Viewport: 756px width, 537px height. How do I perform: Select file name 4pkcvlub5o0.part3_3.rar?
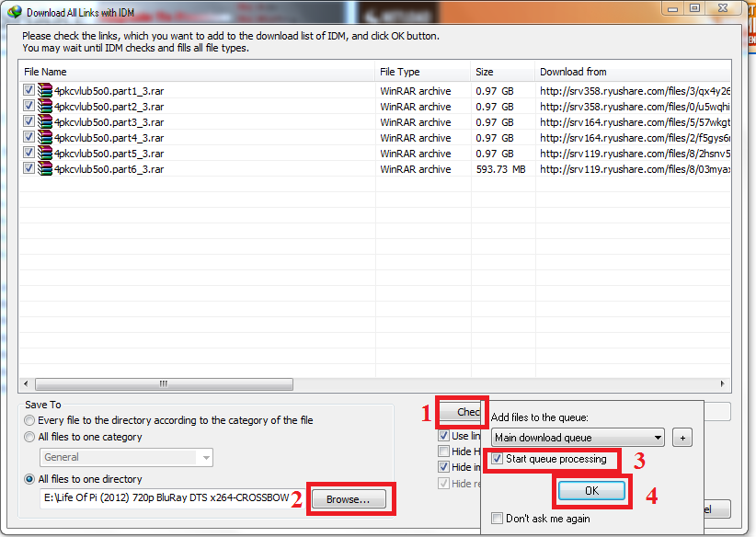click(109, 122)
